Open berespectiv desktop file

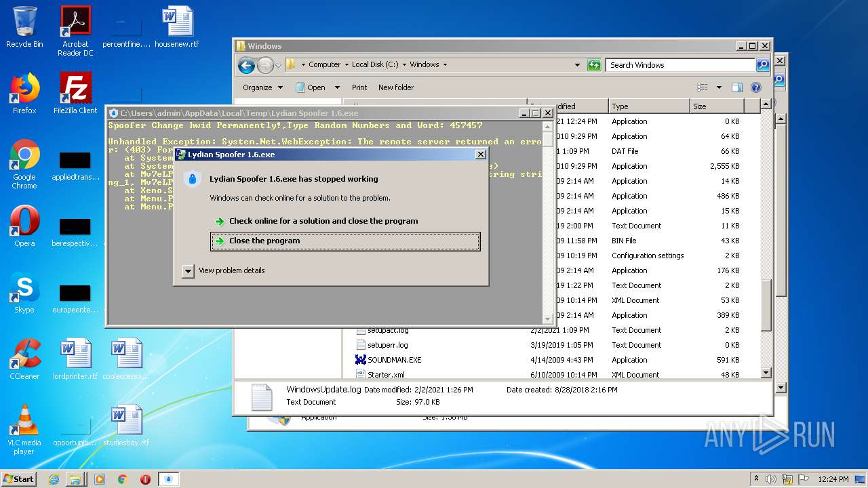click(x=75, y=230)
